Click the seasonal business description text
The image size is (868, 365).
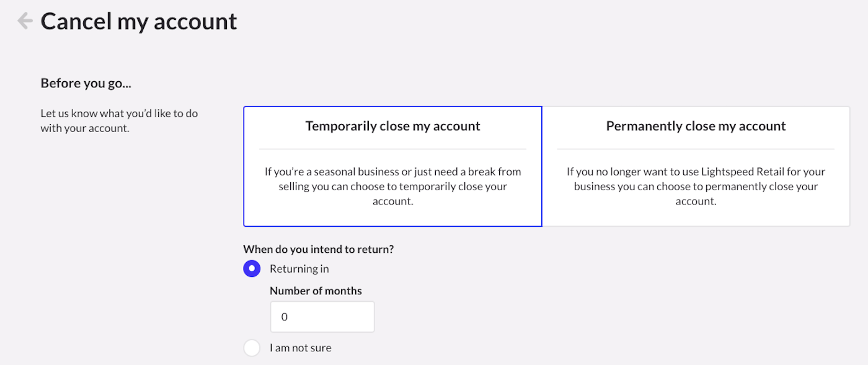click(x=392, y=186)
